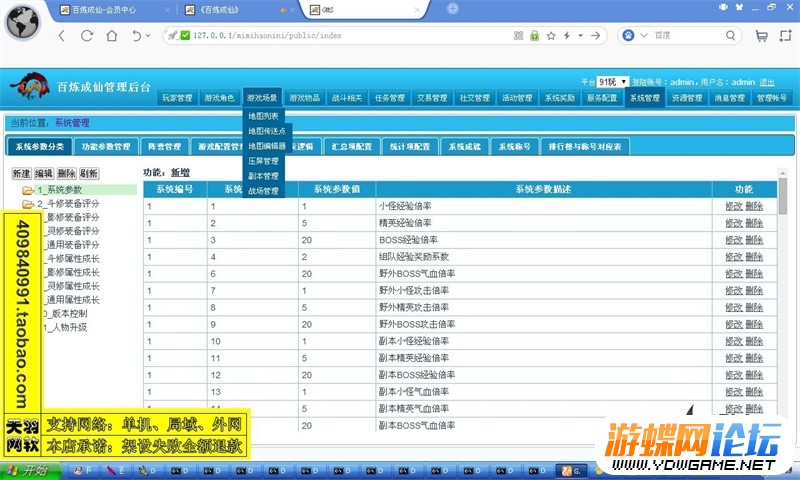Click the browser skin shirt icon

[739, 7]
